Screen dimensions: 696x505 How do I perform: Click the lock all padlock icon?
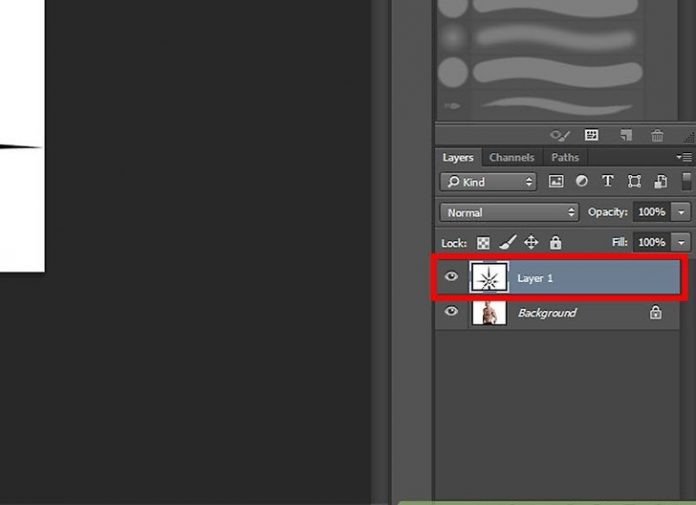pyautogui.click(x=555, y=243)
